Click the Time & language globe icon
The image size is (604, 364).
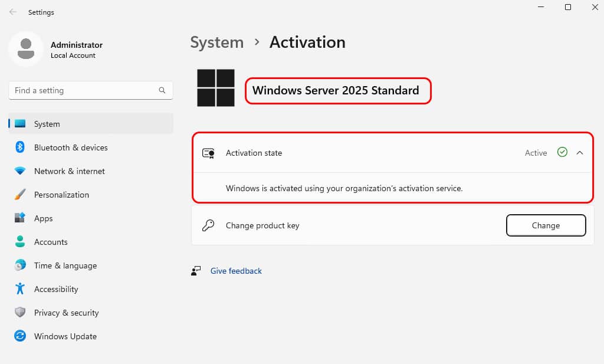[x=20, y=265]
